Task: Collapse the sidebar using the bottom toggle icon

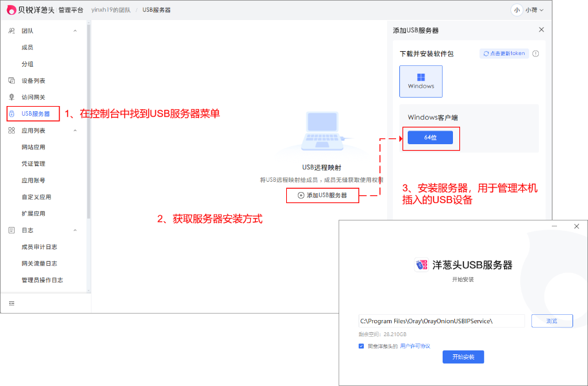Action: (10, 303)
